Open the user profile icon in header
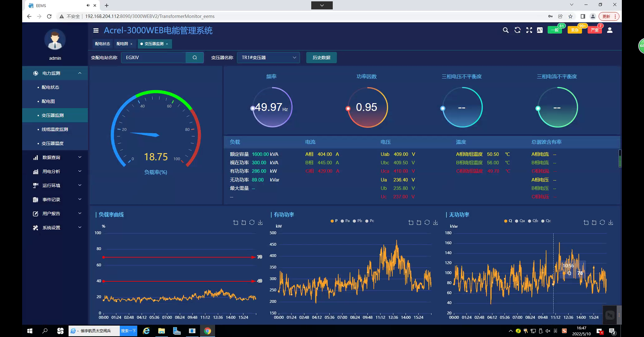This screenshot has width=644, height=337. (x=610, y=30)
